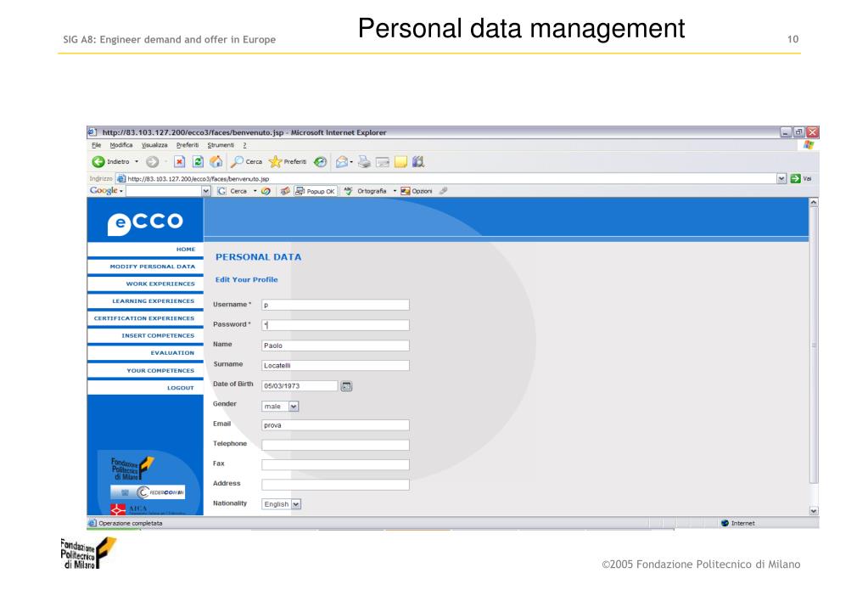Click the Google toolbar swirl news icon
868x601 pixels.
pyautogui.click(x=266, y=191)
